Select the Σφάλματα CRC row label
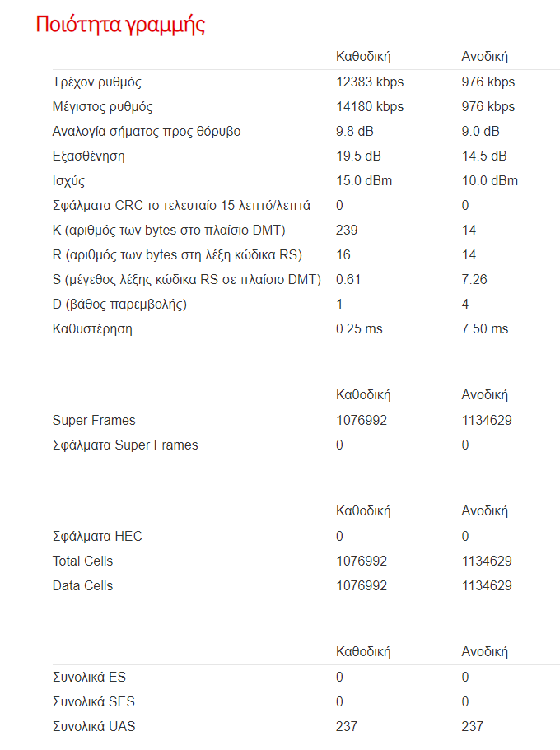 [x=181, y=206]
